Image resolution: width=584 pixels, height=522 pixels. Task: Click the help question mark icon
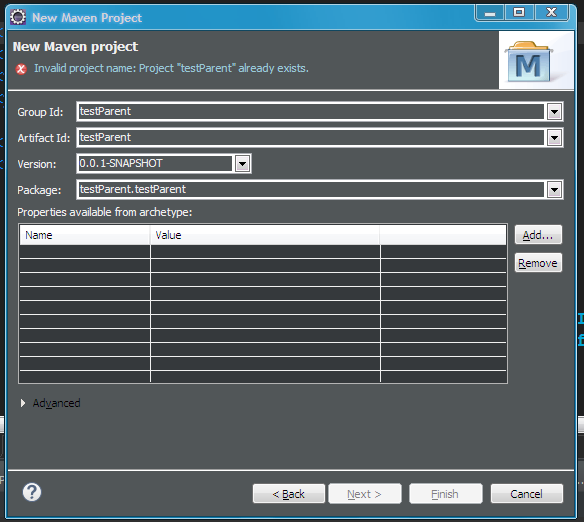pyautogui.click(x=32, y=492)
